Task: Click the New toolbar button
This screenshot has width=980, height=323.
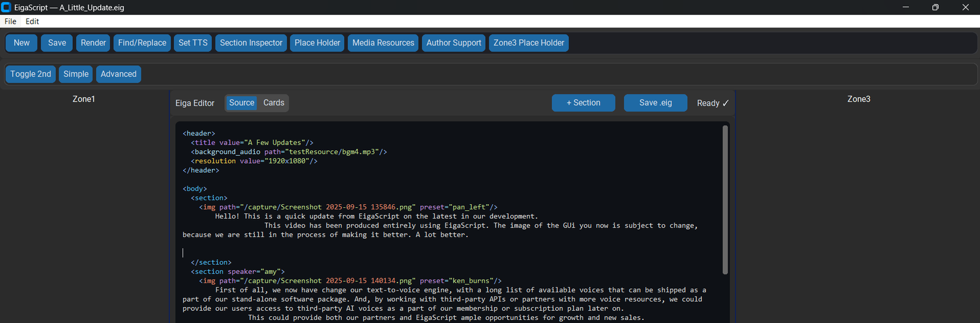Action: click(21, 43)
